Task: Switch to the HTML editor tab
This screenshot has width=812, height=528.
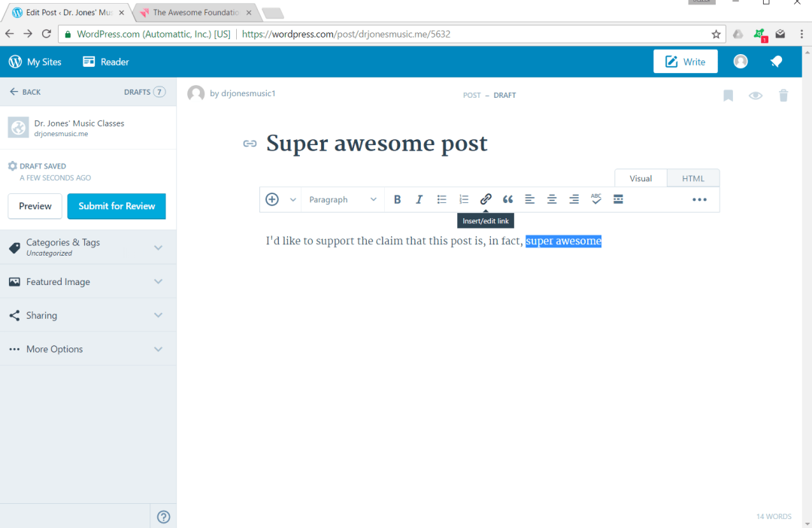Action: (692, 178)
